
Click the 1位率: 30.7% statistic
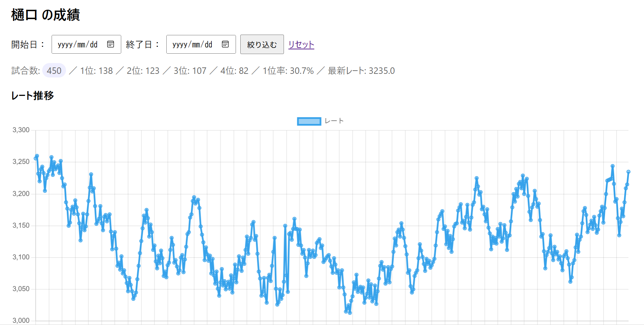pyautogui.click(x=288, y=71)
